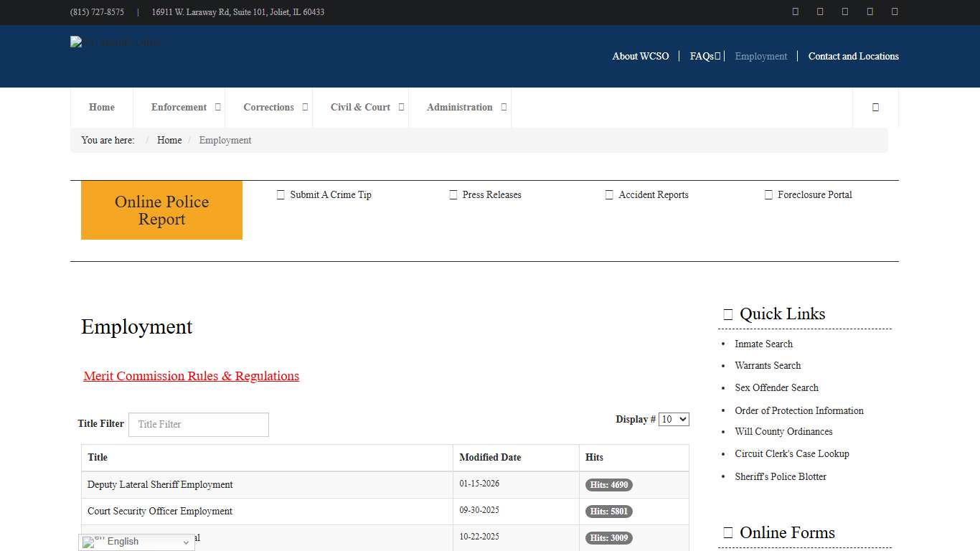Image resolution: width=980 pixels, height=551 pixels.
Task: Click the flag icon in the language selector
Action: click(89, 542)
